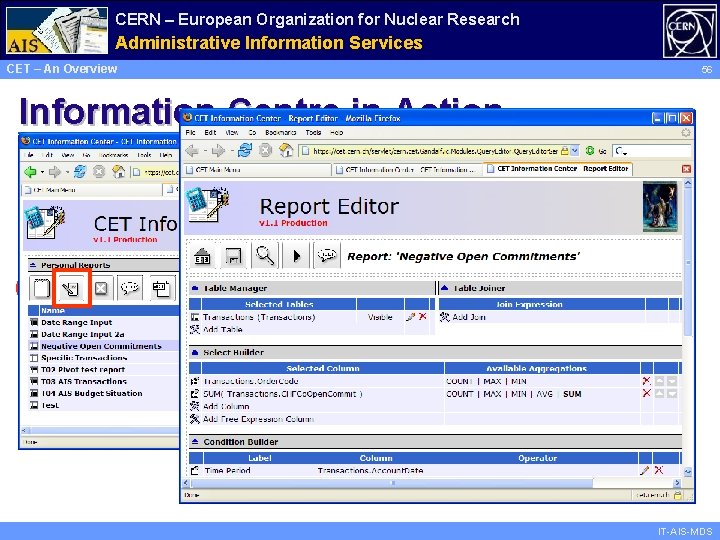Move the Transactions.OrderCode column down
Viewport: 720px width, 540px height.
[672, 381]
